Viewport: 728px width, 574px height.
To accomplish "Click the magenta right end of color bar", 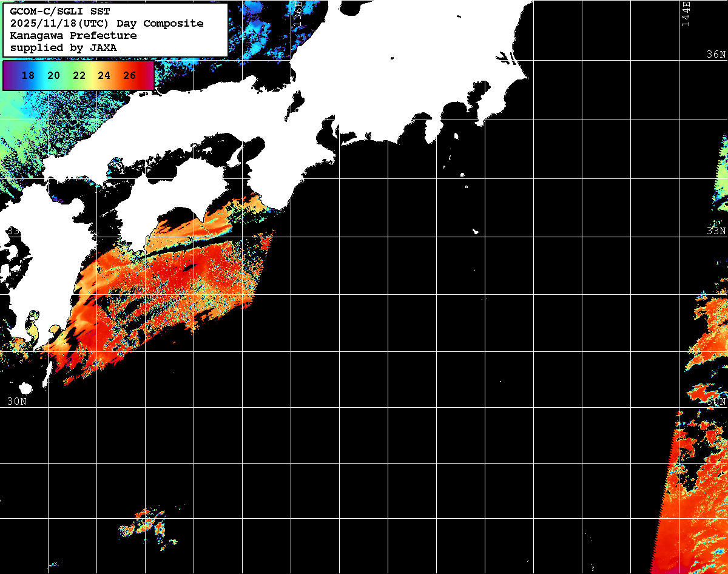I will 149,76.
